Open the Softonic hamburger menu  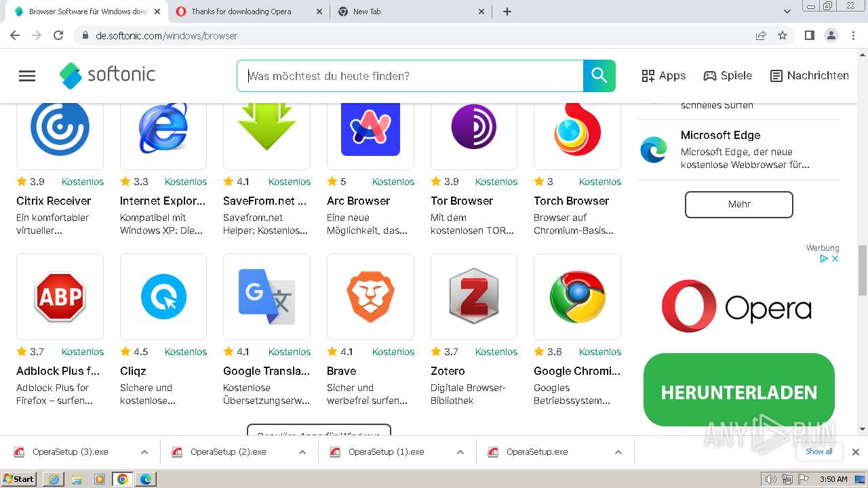click(x=27, y=76)
